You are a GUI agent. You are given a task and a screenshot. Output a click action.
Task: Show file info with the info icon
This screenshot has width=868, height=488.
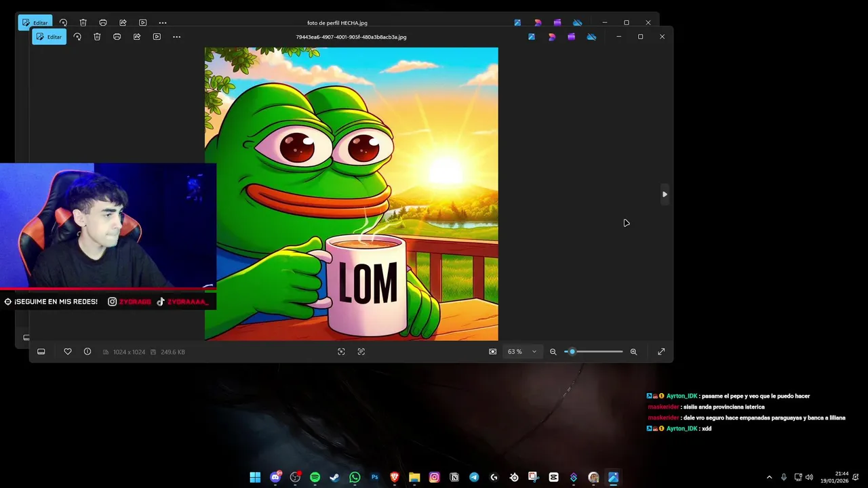pyautogui.click(x=87, y=352)
